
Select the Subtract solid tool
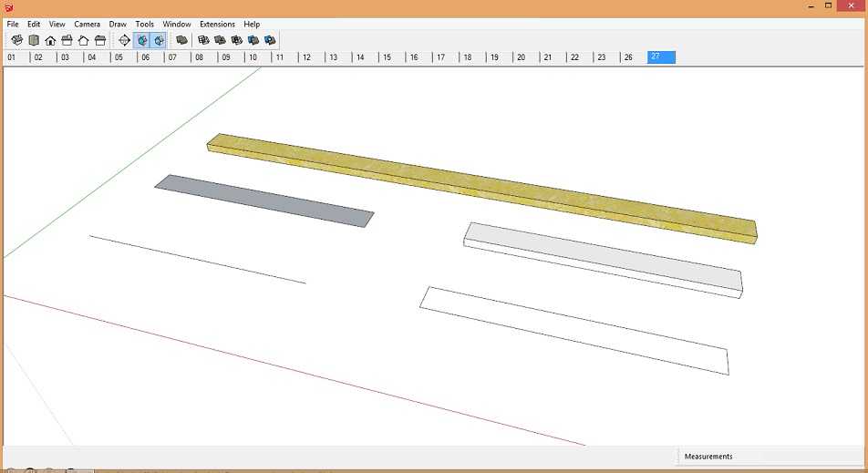tap(237, 40)
